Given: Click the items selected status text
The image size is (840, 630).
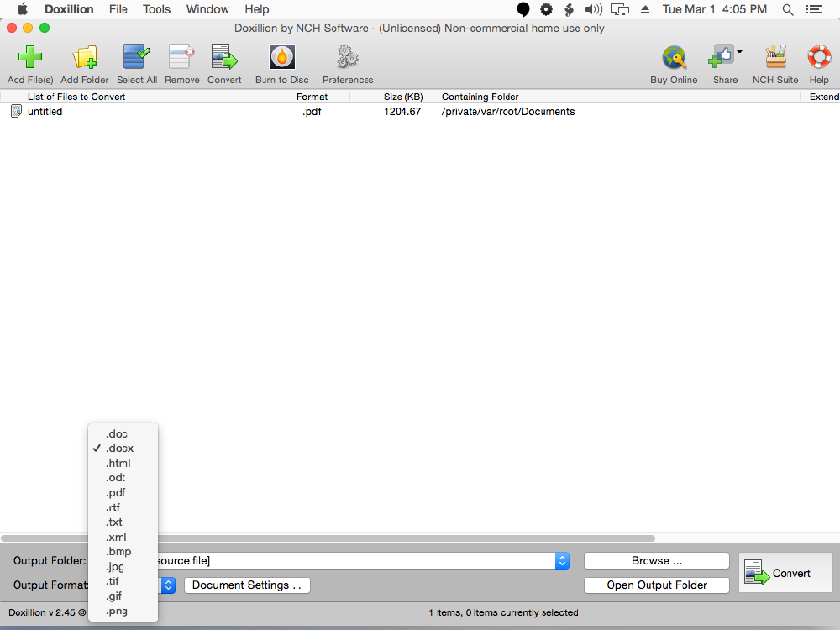Looking at the screenshot, I should point(503,612).
